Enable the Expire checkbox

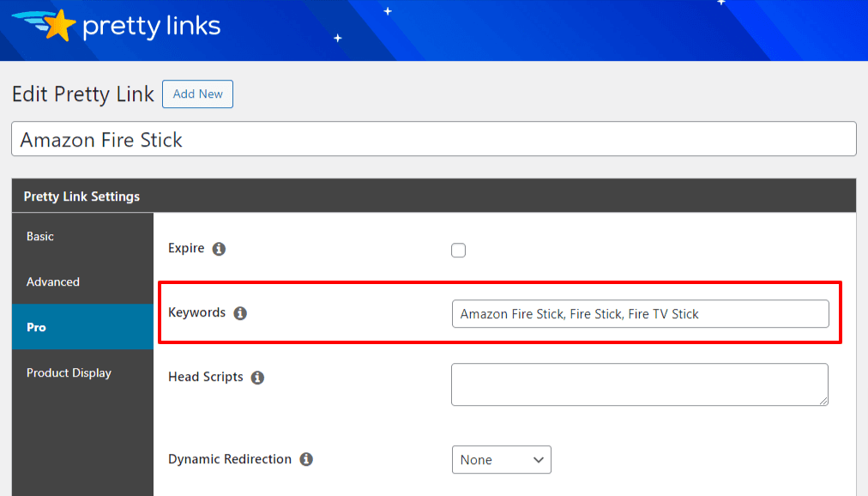coord(458,250)
